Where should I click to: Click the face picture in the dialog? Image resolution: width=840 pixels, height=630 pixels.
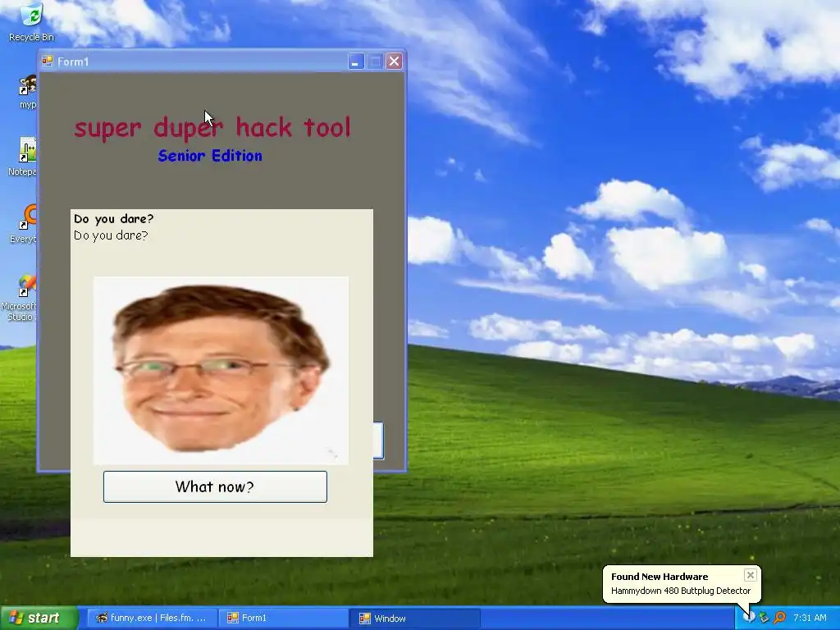[x=221, y=370]
